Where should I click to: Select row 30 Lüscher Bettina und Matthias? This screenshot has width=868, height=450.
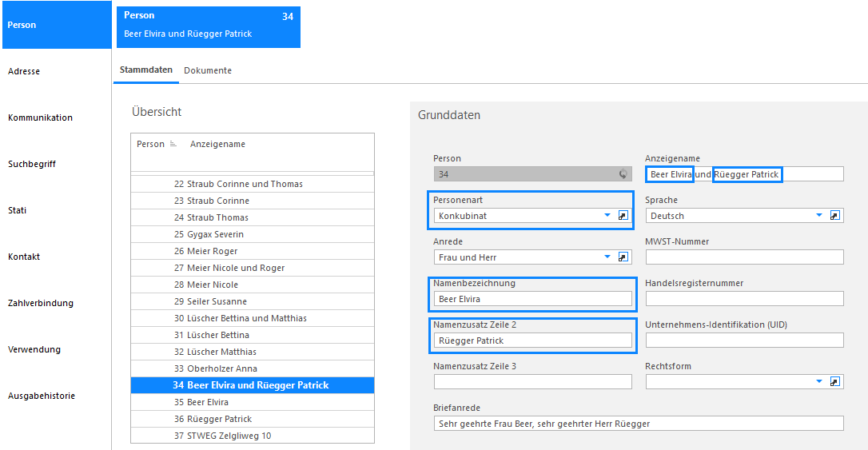253,318
